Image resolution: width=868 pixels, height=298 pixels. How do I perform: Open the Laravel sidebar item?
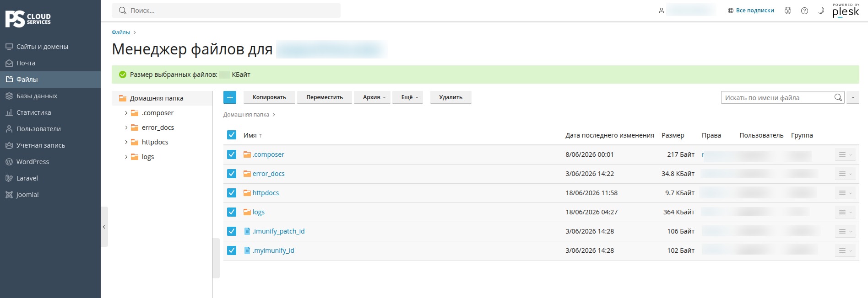tap(50, 178)
